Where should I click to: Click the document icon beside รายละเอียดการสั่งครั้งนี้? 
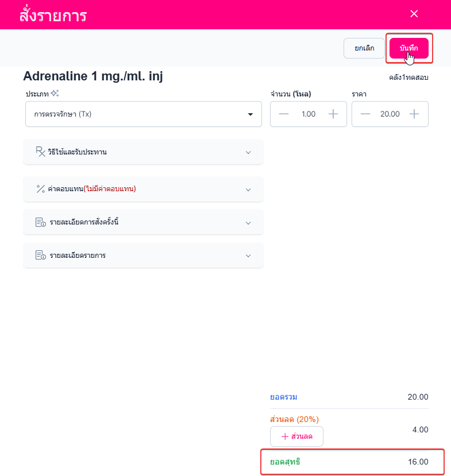pos(40,222)
